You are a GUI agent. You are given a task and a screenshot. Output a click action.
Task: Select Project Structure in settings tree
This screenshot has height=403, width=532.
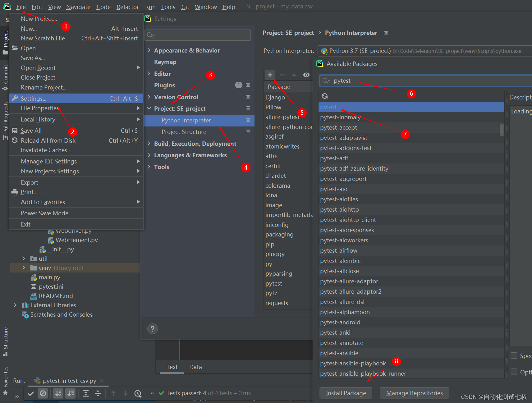[199, 132]
